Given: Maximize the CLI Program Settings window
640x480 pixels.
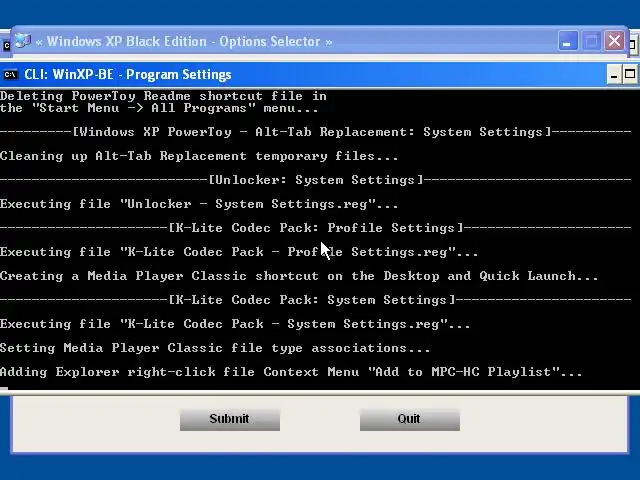Looking at the screenshot, I should coord(630,75).
